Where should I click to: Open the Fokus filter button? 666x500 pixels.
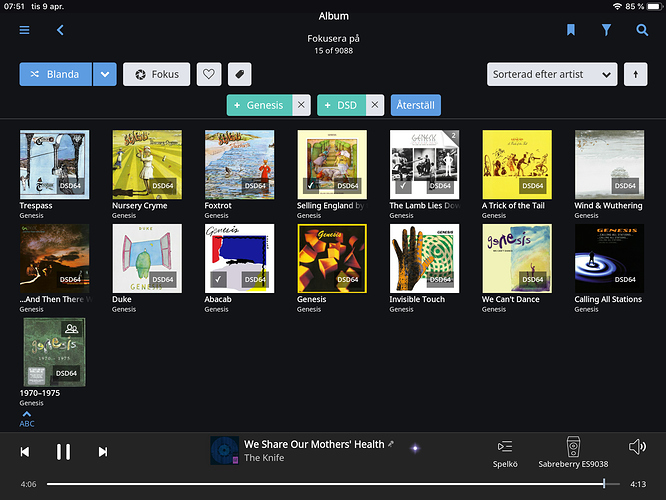pyautogui.click(x=156, y=74)
